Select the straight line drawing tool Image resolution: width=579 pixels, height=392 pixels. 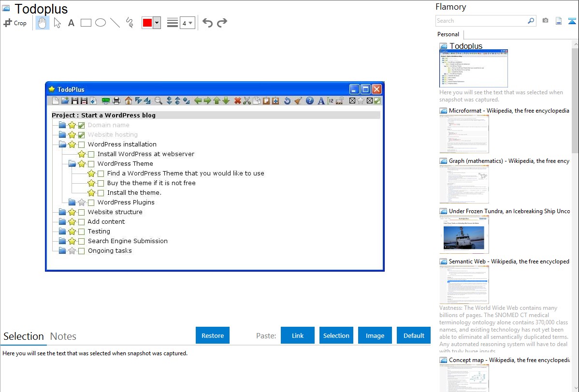click(x=115, y=23)
